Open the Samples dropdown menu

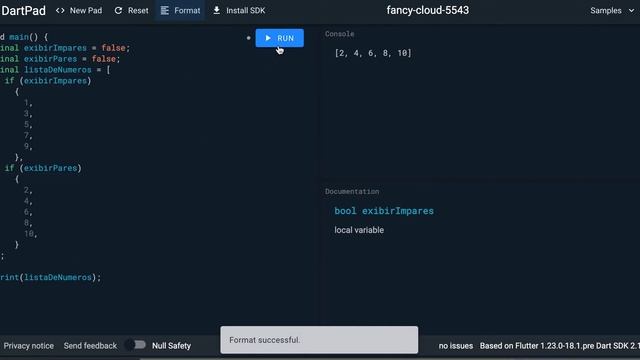[612, 11]
